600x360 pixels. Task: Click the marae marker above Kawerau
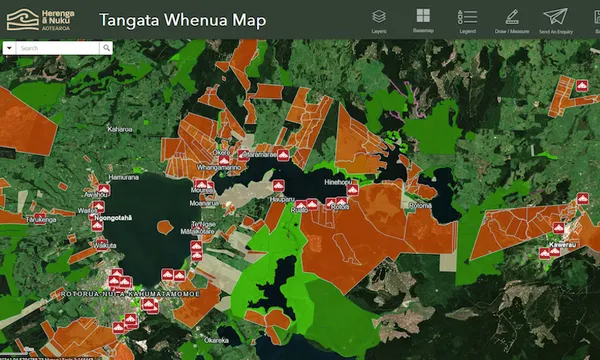(x=558, y=228)
